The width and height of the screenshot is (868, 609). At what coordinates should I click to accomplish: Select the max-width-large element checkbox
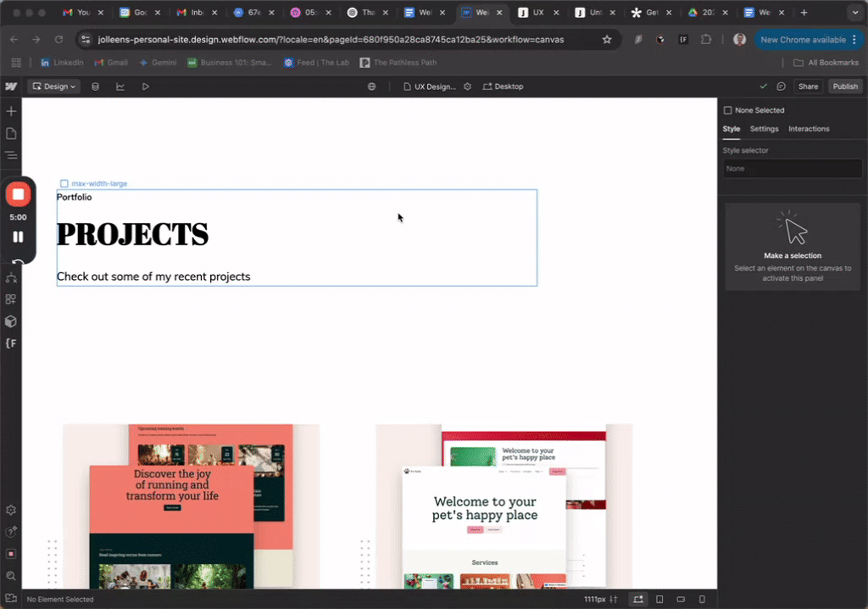[x=64, y=182]
